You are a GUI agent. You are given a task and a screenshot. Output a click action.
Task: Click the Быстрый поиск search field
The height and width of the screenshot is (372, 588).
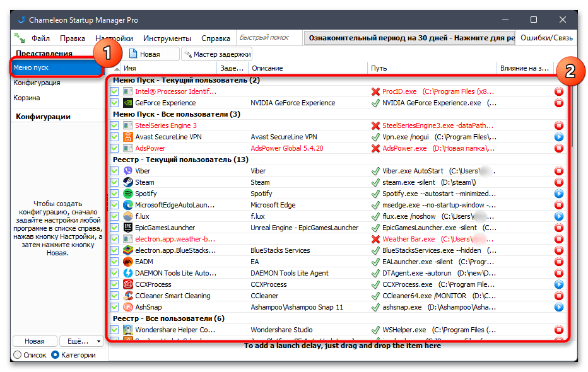[269, 38]
